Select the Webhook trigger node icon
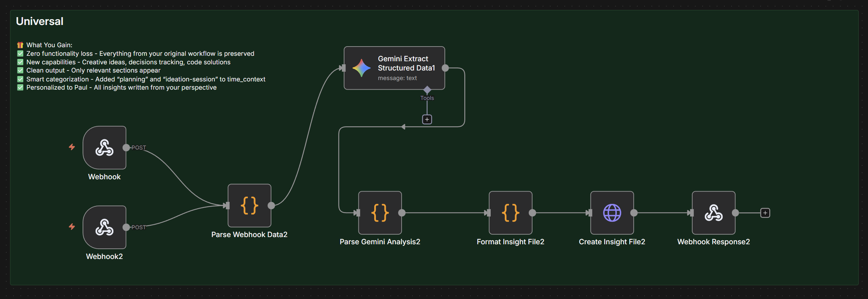The image size is (868, 299). pos(105,148)
